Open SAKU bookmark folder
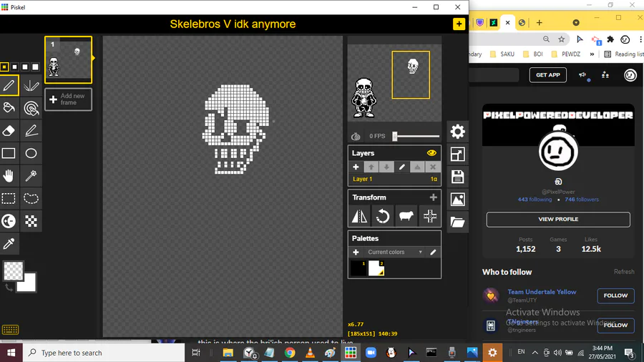This screenshot has width=644, height=362. (502, 54)
